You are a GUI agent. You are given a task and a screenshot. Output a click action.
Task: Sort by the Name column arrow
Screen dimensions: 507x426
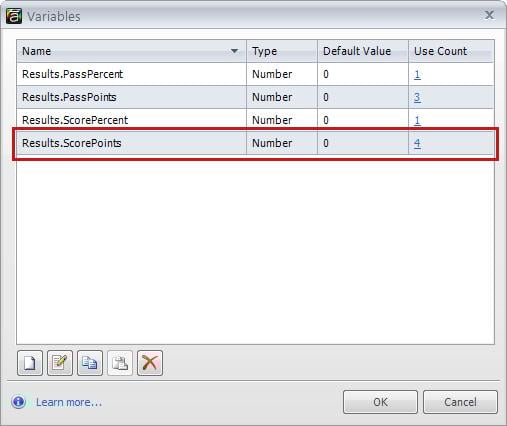pos(234,51)
